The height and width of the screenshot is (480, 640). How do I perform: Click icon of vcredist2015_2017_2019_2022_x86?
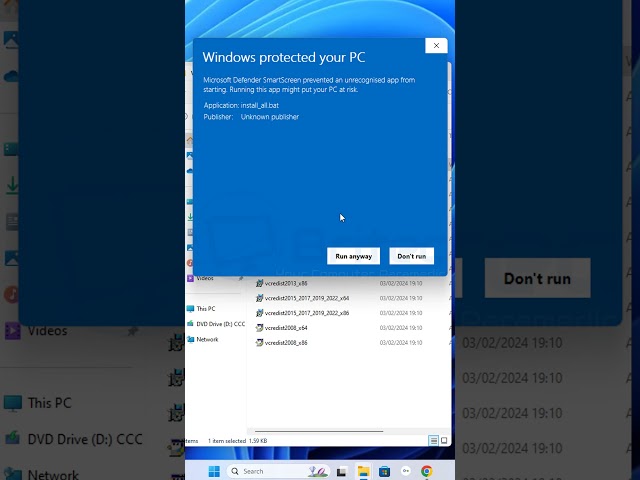(259, 313)
